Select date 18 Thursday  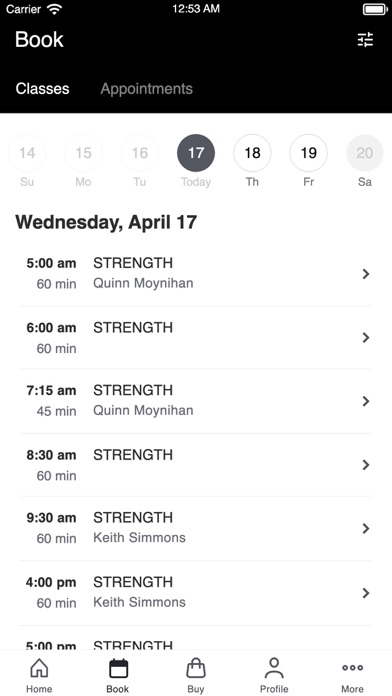252,153
